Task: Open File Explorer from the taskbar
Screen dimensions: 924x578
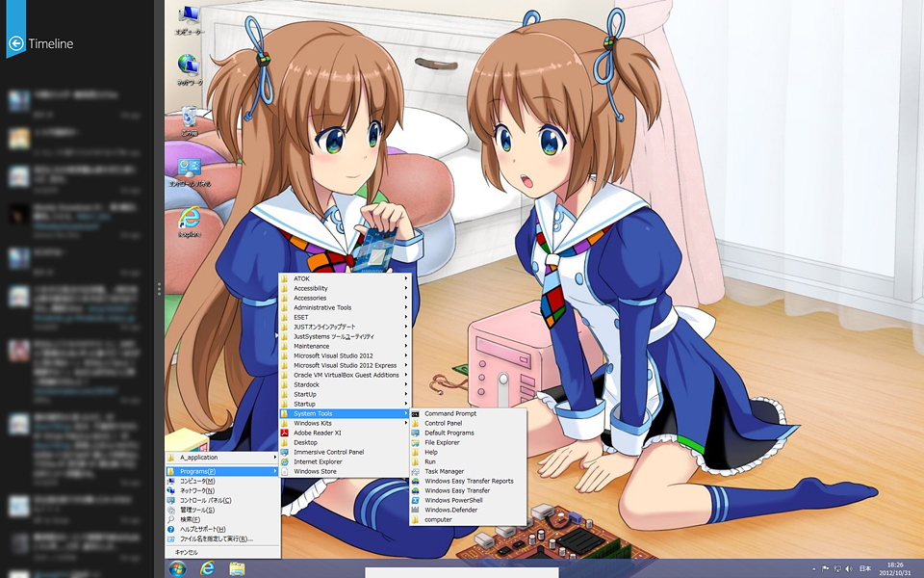Action: [x=237, y=568]
